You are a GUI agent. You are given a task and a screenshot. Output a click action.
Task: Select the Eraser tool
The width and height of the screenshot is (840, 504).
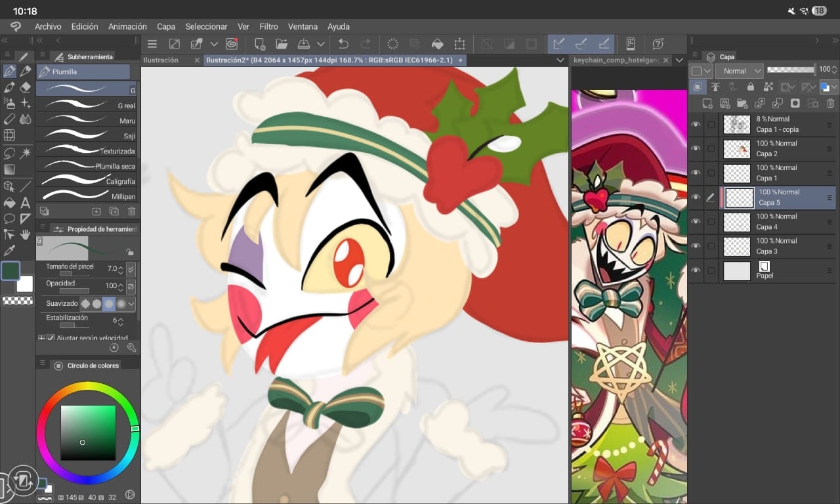point(26,87)
